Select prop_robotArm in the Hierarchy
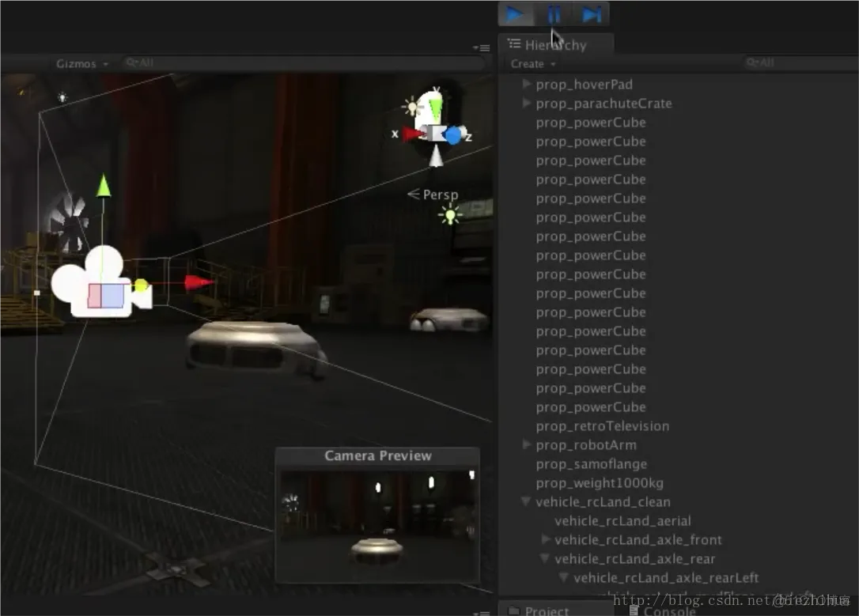The width and height of the screenshot is (859, 616). 586,445
